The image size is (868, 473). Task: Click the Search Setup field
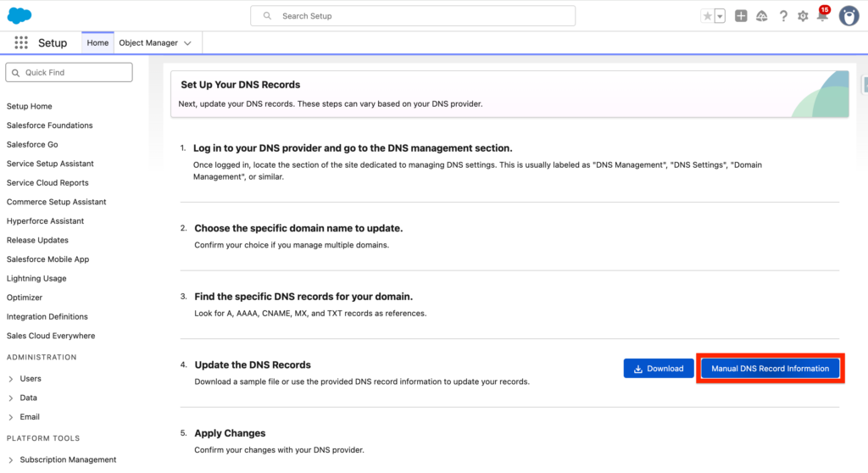[x=413, y=16]
